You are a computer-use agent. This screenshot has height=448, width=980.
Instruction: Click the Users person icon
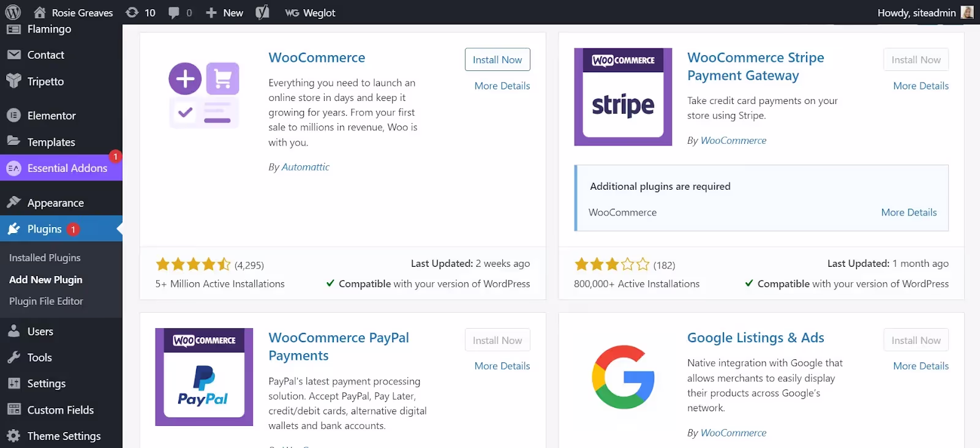(13, 331)
